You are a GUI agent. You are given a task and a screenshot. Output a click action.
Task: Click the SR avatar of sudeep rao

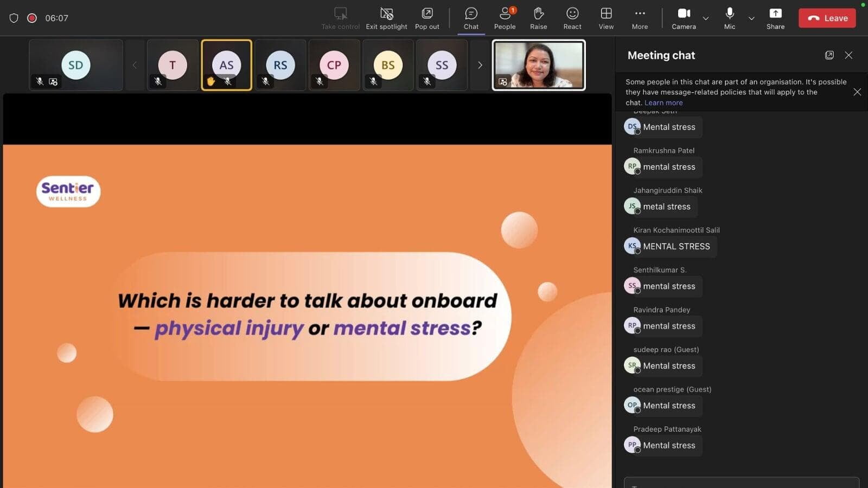point(632,365)
